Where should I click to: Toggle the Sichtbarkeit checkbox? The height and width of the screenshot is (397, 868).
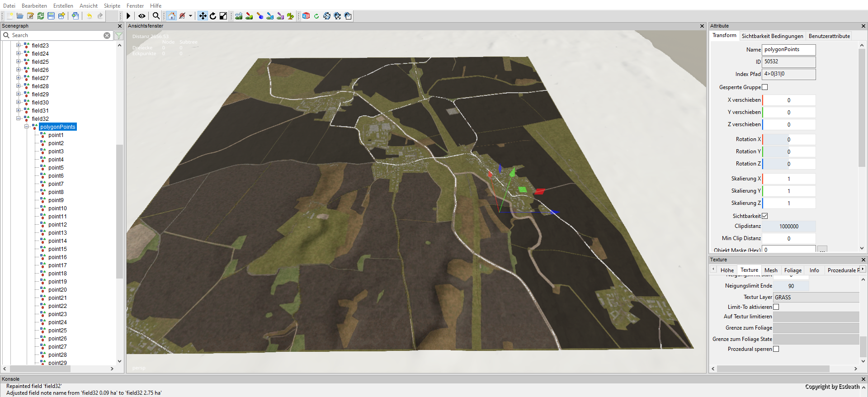[x=765, y=216]
